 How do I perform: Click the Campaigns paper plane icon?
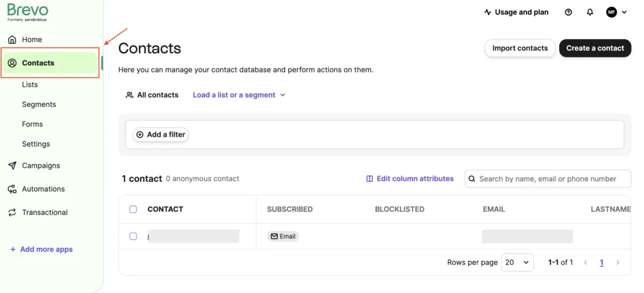pos(13,165)
